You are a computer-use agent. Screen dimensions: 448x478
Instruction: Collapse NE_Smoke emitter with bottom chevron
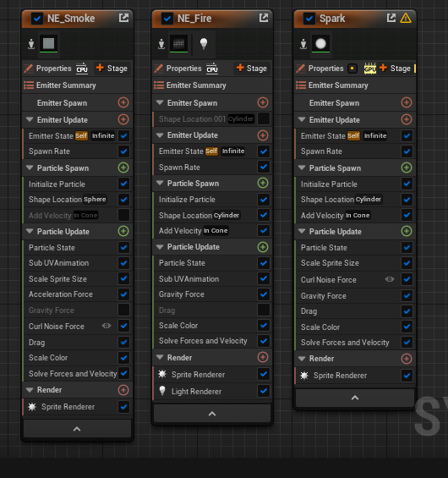pos(77,429)
